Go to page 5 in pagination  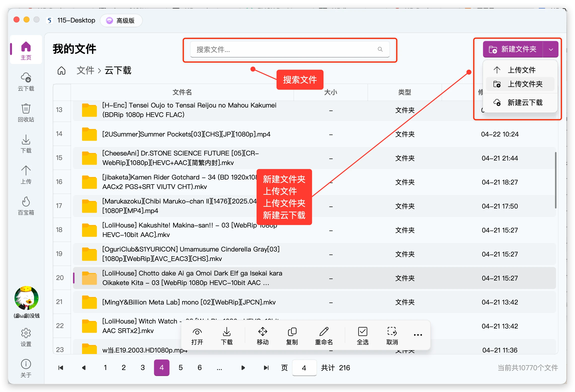[180, 368]
